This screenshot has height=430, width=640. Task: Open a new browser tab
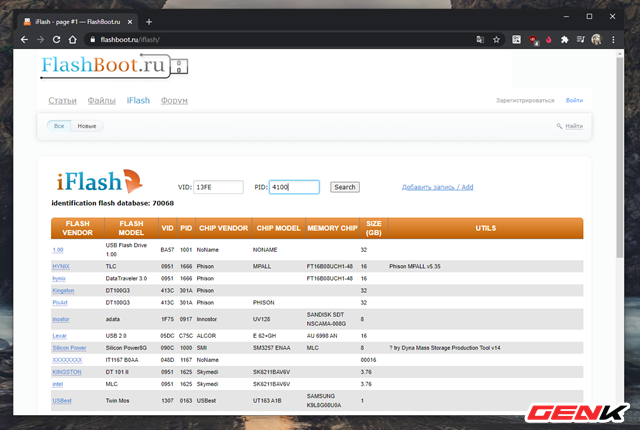[x=149, y=22]
